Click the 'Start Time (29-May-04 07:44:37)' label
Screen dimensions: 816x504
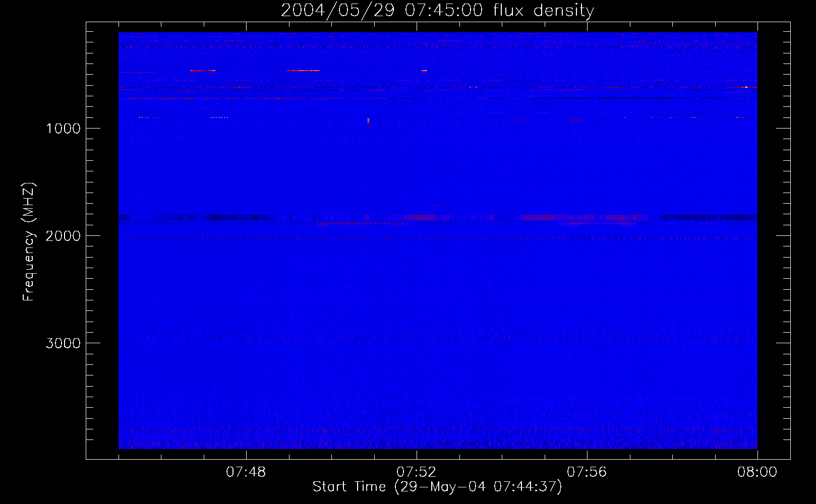[437, 487]
